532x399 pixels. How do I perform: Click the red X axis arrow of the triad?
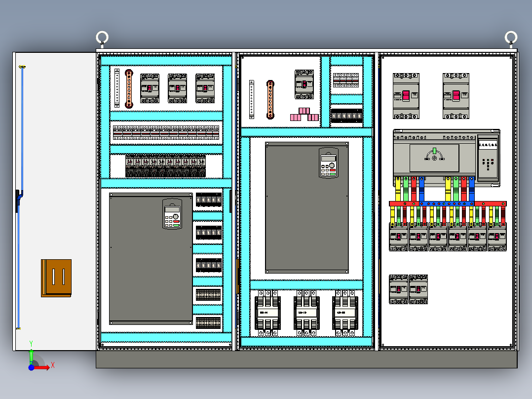click(x=43, y=367)
